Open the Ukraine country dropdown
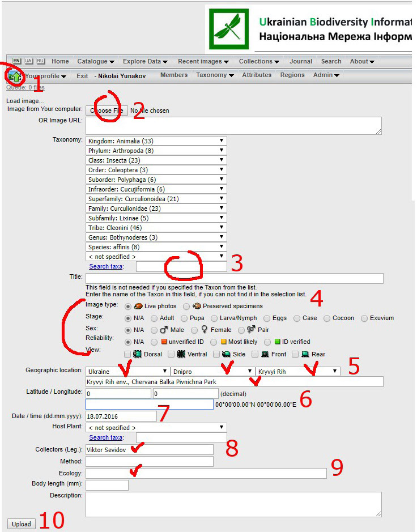Screen dimensions: 417x532 127,372
